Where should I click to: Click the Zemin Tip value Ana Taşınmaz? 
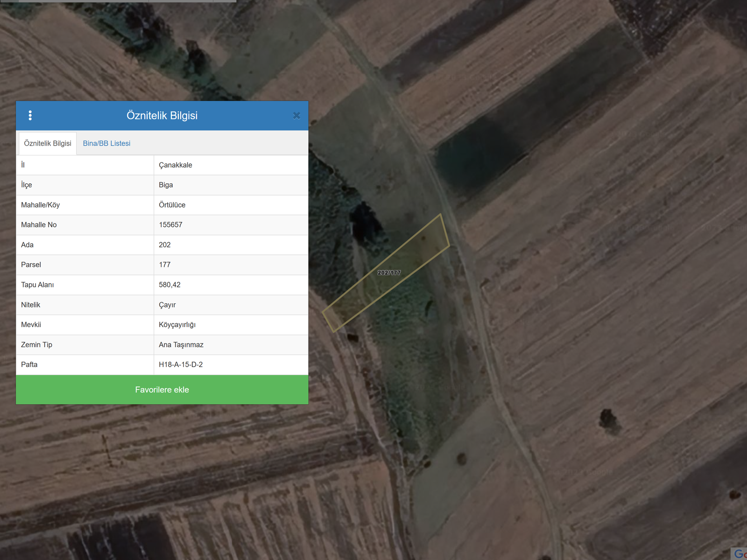pos(181,345)
